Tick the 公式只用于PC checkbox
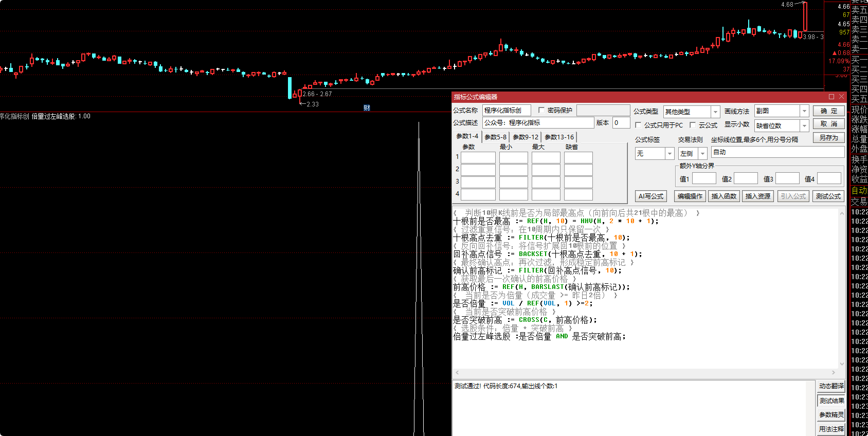 638,125
